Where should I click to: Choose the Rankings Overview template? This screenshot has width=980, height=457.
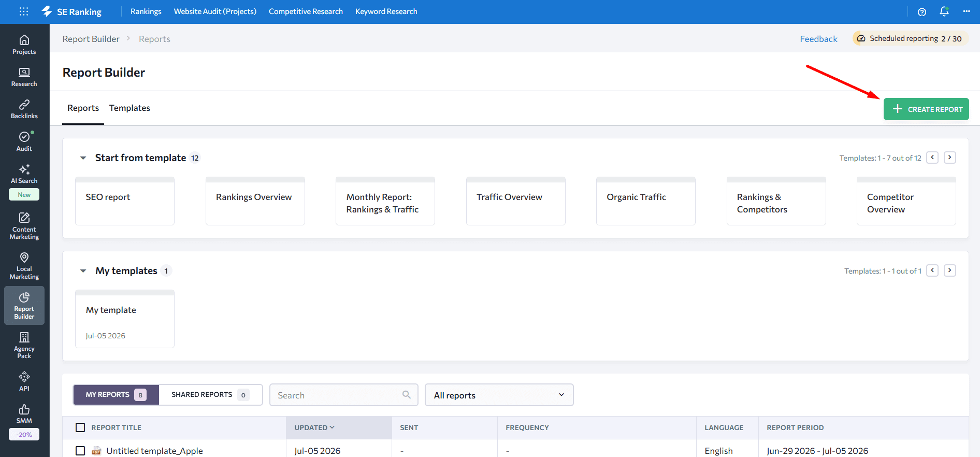pos(255,201)
